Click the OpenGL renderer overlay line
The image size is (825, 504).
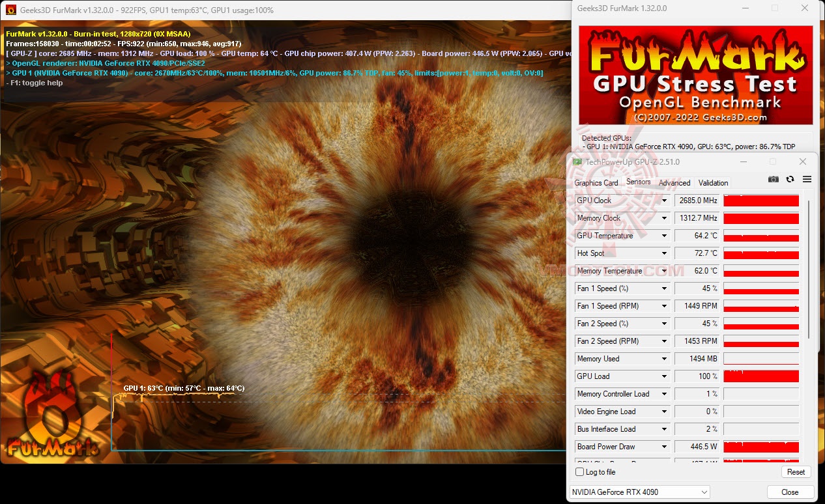pos(106,63)
